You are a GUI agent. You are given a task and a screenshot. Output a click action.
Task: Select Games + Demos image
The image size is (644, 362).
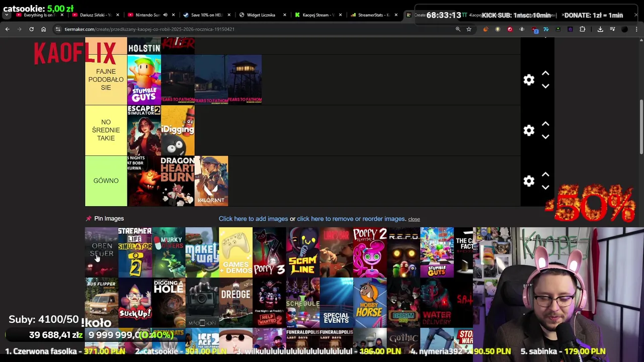coord(235,252)
